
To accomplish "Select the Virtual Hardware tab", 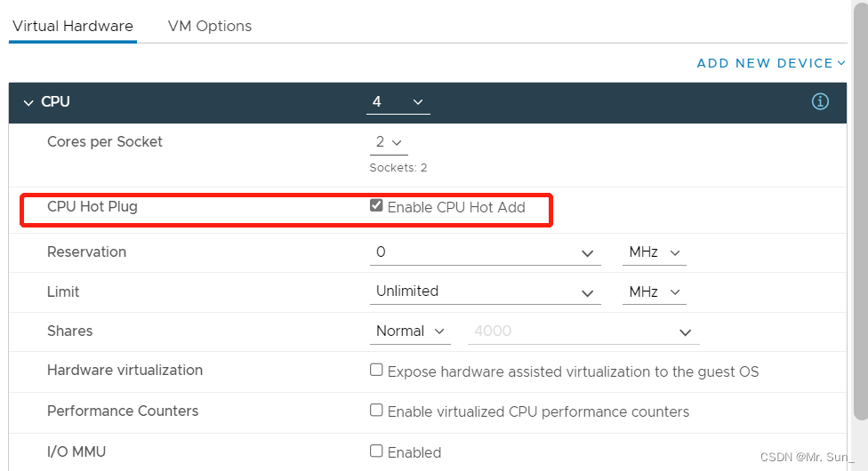I will [x=73, y=26].
